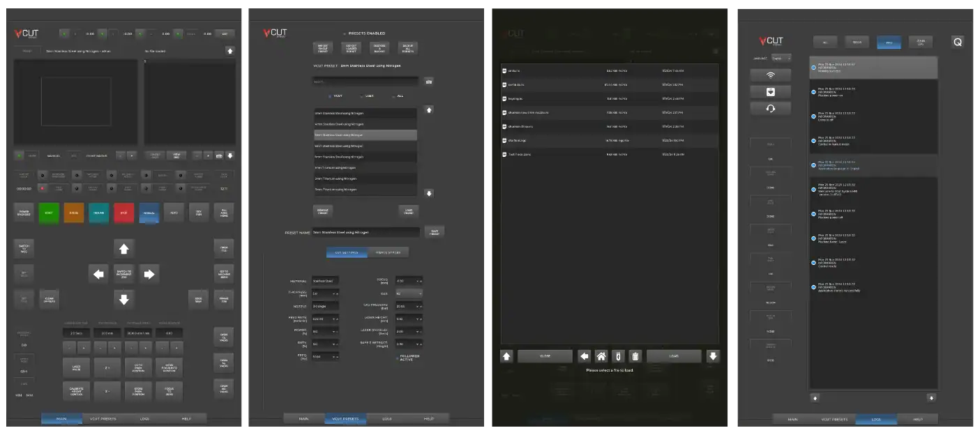This screenshot has width=980, height=435.
Task: Click the green Start button
Action: 49,213
